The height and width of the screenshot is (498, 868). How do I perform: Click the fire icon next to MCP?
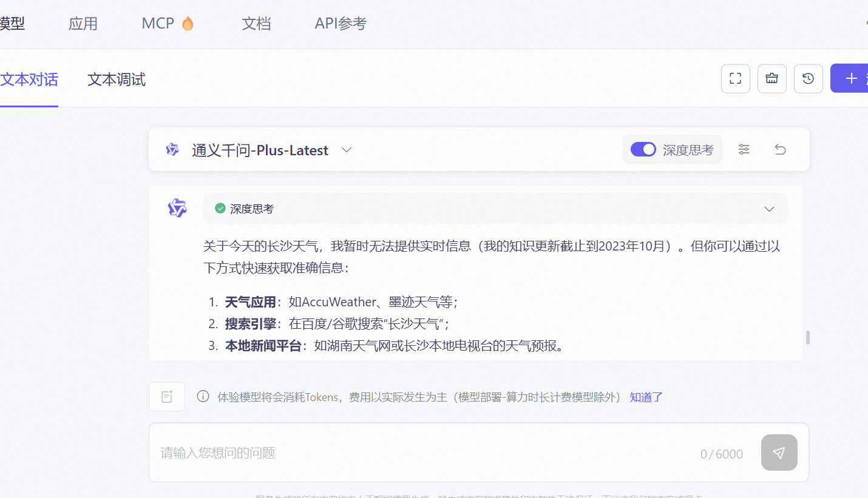coord(188,24)
